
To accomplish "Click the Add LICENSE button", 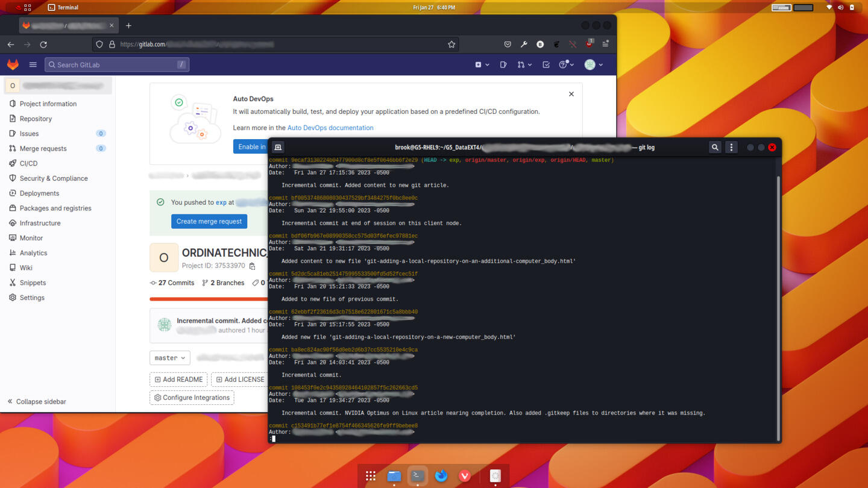I will tap(239, 380).
